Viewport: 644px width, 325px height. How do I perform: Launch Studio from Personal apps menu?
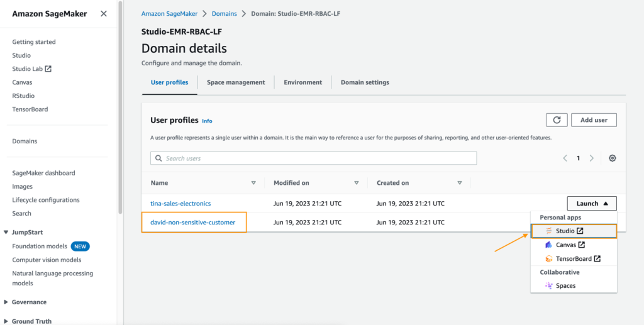point(574,231)
